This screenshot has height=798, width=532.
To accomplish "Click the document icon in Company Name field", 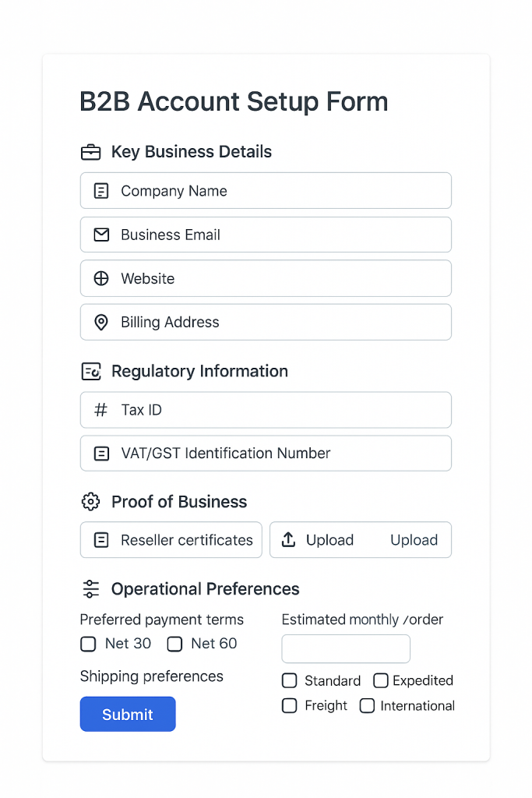I will pyautogui.click(x=101, y=191).
